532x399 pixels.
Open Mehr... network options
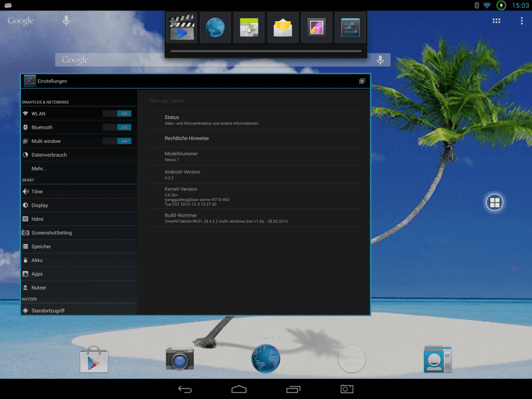tap(79, 169)
